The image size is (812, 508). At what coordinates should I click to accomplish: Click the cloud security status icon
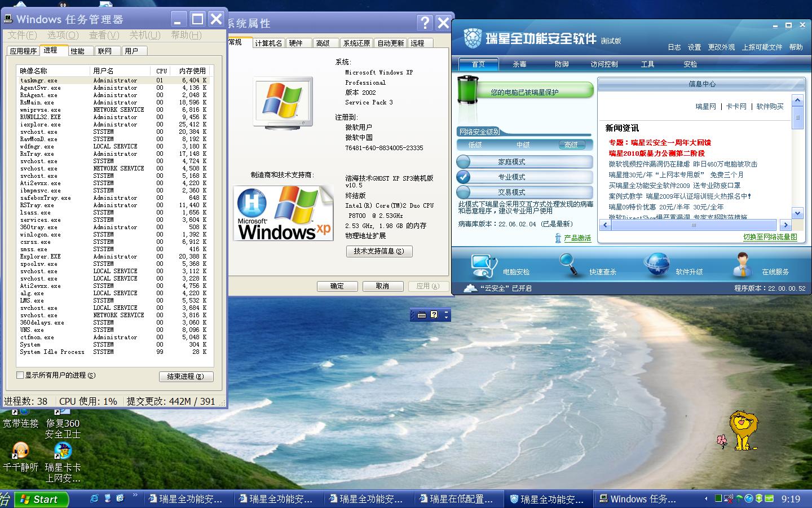click(470, 288)
